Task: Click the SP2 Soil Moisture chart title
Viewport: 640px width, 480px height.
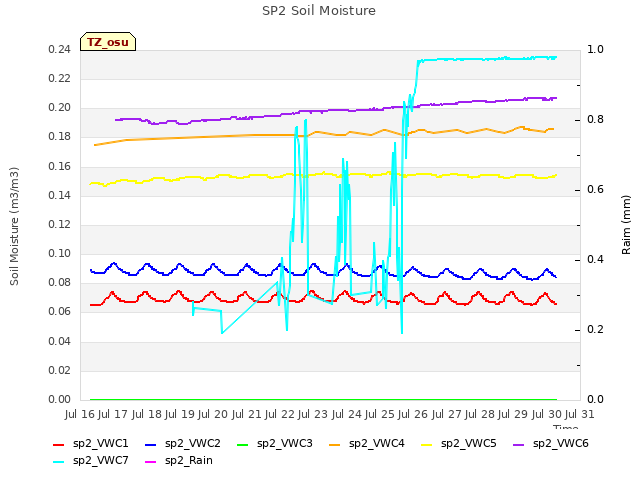Action: pyautogui.click(x=319, y=11)
